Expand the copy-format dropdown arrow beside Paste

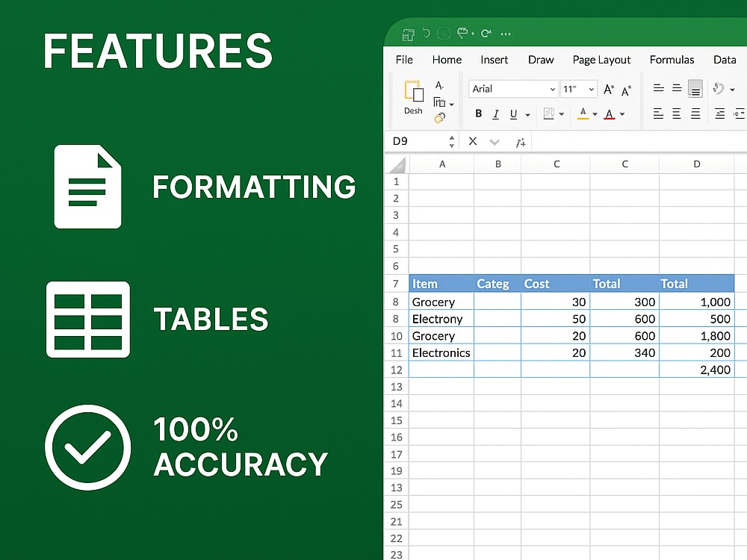point(451,105)
